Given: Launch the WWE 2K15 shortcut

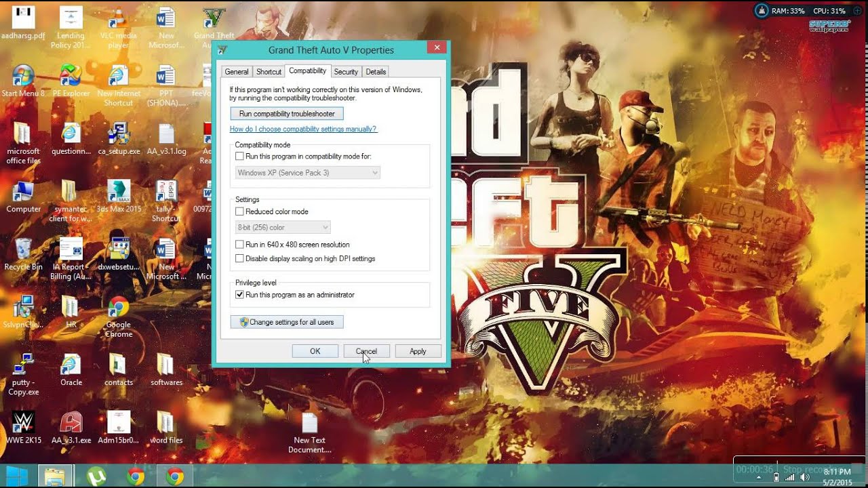Looking at the screenshot, I should coord(24,428).
